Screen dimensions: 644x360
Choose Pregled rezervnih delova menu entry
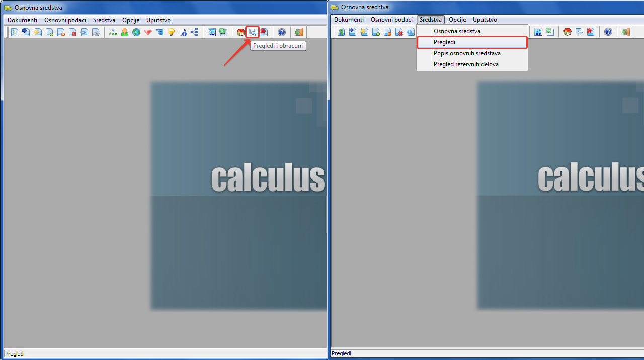click(x=472, y=64)
